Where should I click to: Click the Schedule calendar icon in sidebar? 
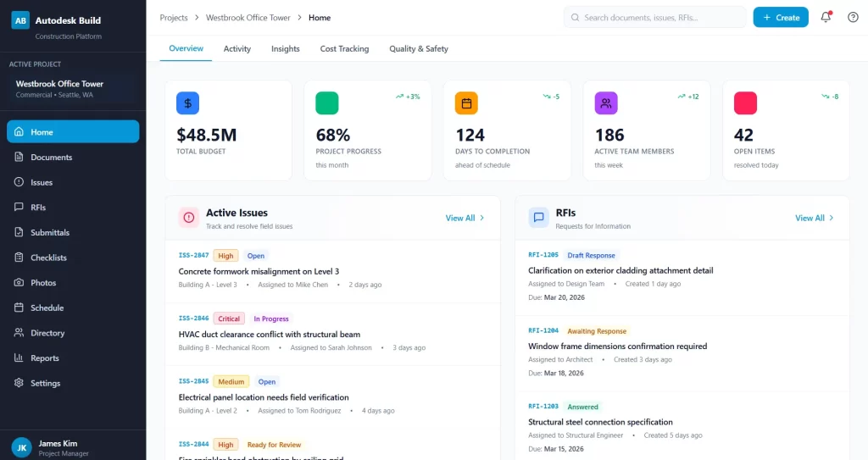point(19,308)
